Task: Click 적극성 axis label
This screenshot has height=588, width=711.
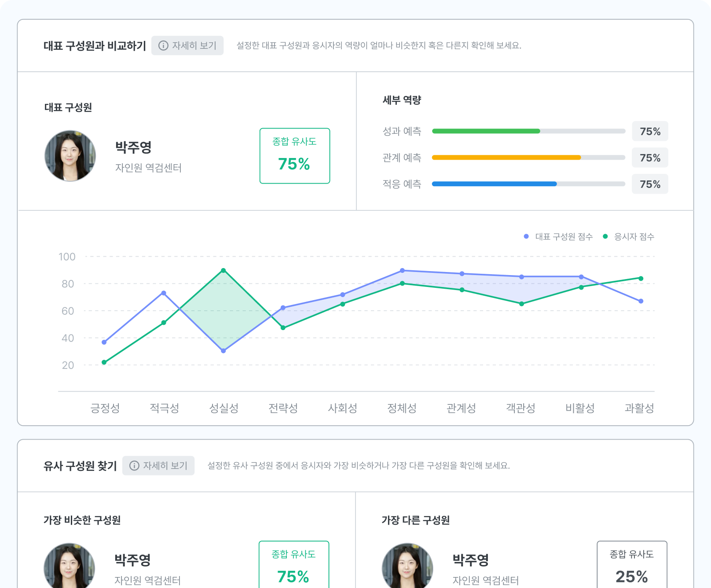Action: tap(164, 408)
